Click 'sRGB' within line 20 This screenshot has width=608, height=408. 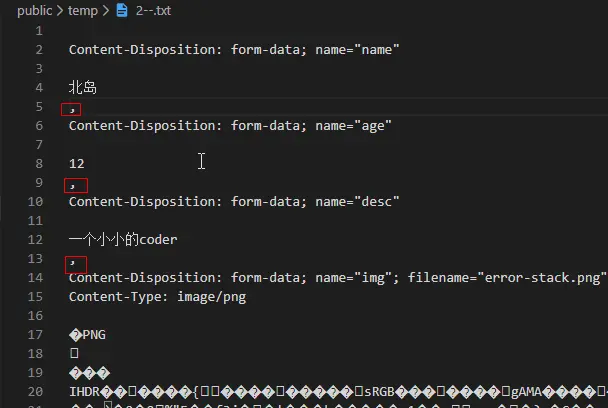tap(379, 392)
